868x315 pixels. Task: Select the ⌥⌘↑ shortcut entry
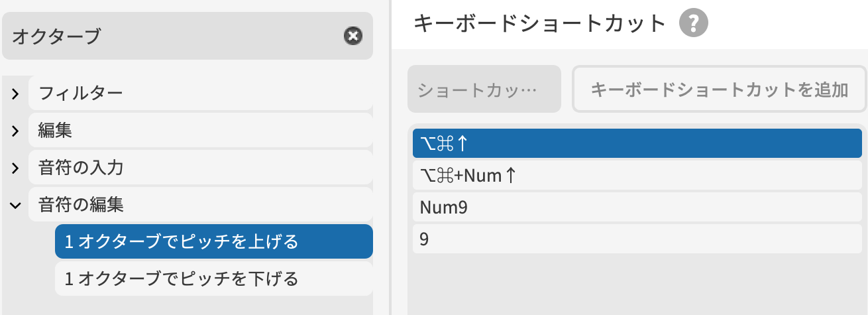(636, 144)
